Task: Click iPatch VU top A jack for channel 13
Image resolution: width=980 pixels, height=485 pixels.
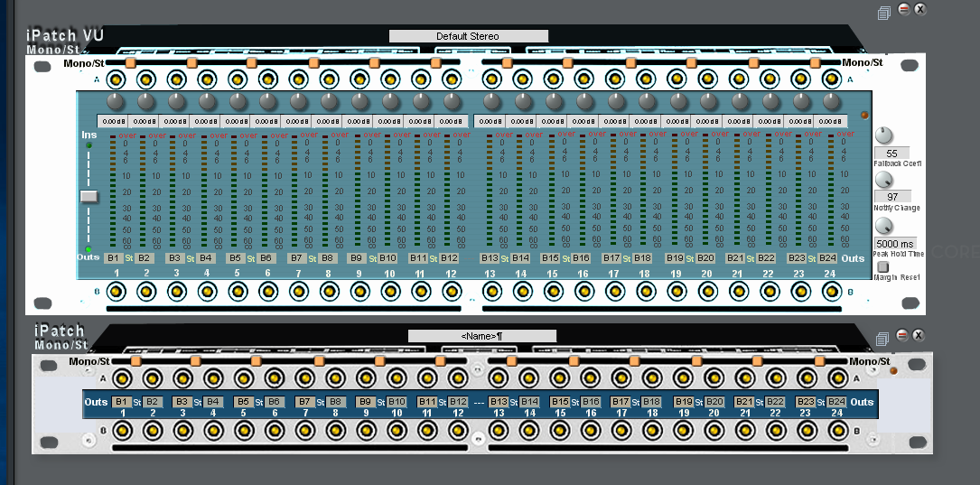Action: pyautogui.click(x=492, y=80)
